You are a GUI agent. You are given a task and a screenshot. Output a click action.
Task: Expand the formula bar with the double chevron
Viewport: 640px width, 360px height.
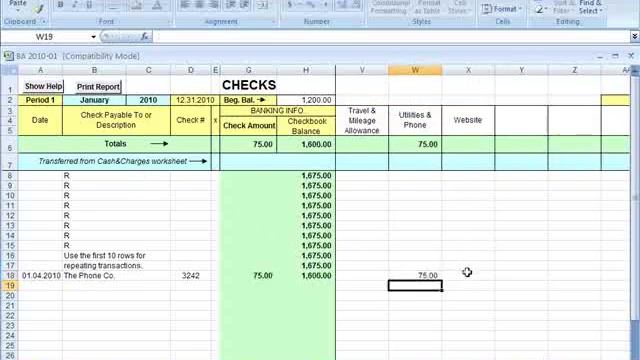click(x=635, y=37)
